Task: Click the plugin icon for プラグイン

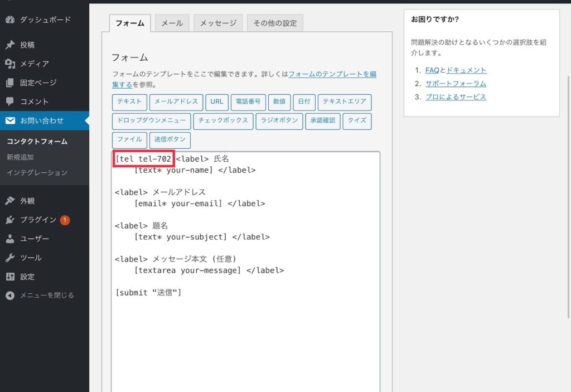Action: 10,220
